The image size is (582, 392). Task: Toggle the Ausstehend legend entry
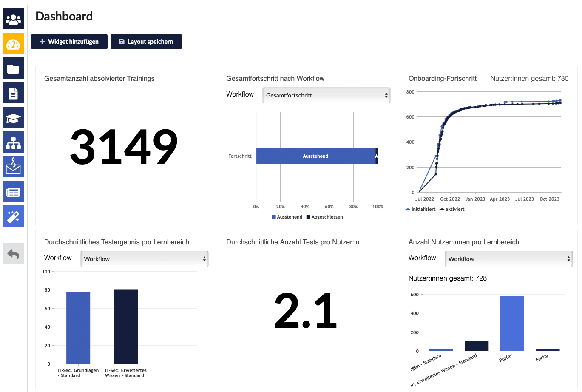point(287,217)
